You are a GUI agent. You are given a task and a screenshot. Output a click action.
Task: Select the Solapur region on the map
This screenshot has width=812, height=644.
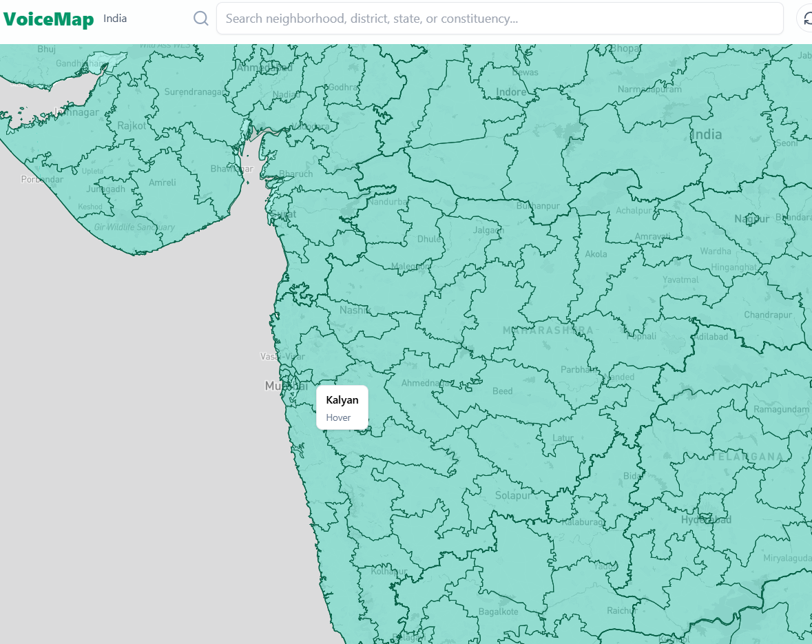tap(513, 495)
